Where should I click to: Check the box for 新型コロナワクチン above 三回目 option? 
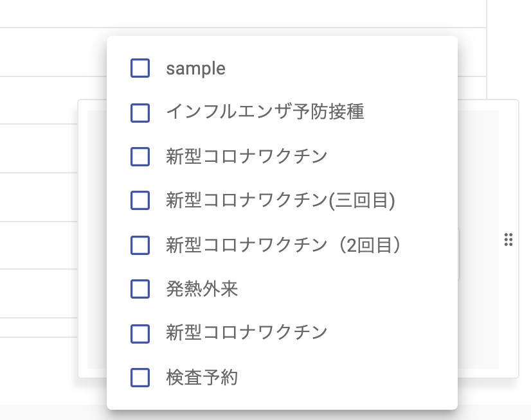tap(140, 157)
